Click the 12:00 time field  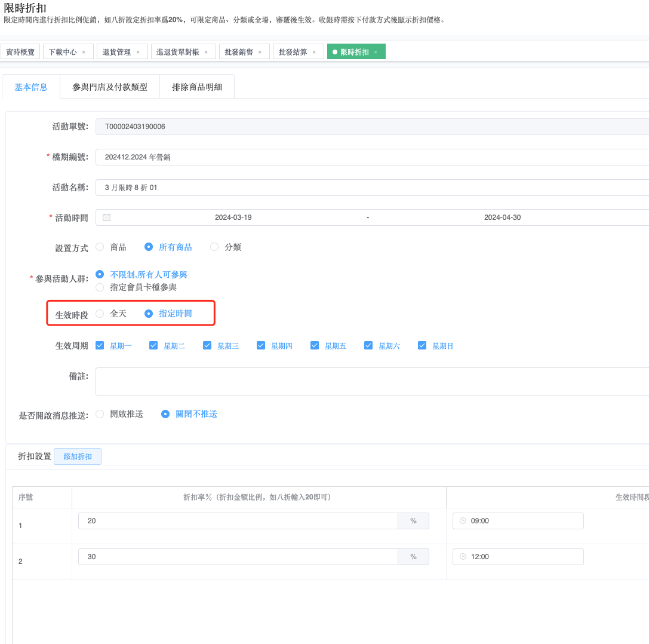tap(518, 557)
